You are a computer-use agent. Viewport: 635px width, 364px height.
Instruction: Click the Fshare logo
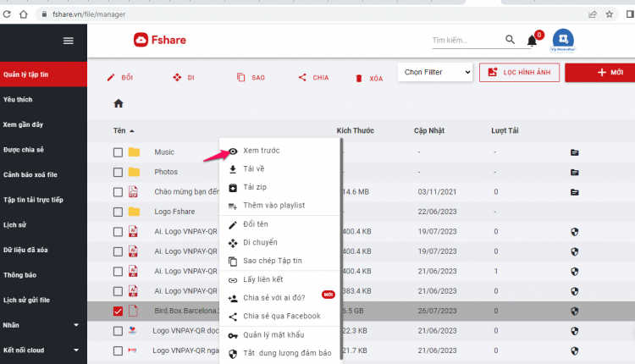pyautogui.click(x=160, y=40)
